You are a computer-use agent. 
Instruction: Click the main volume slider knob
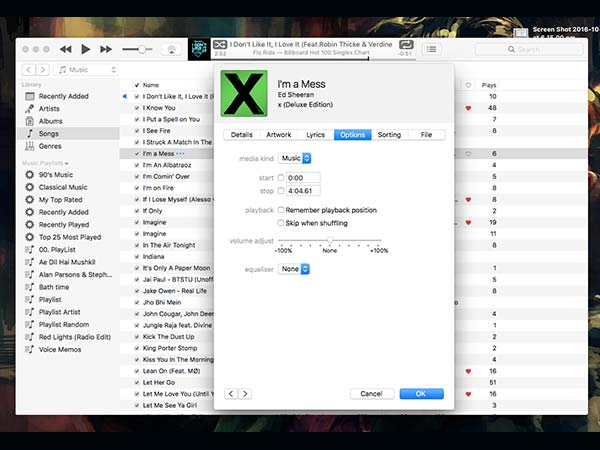point(142,49)
